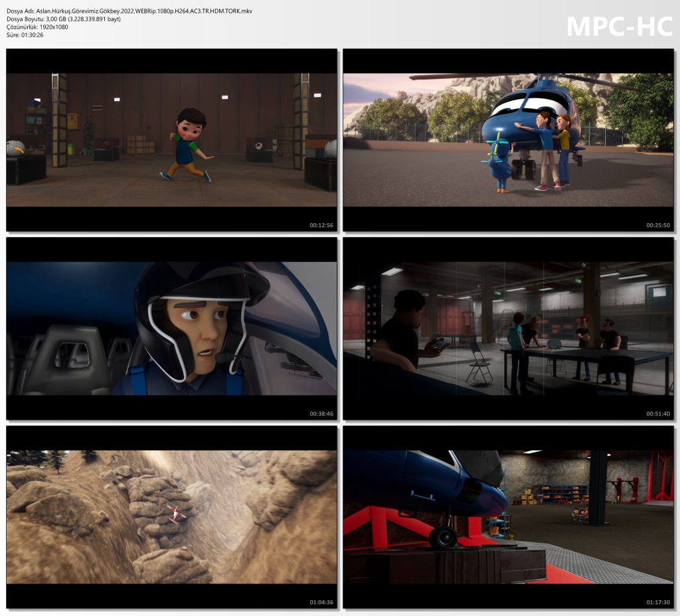The image size is (680, 616).
Task: Click the timestamp '00:38:46'
Action: pos(321,414)
